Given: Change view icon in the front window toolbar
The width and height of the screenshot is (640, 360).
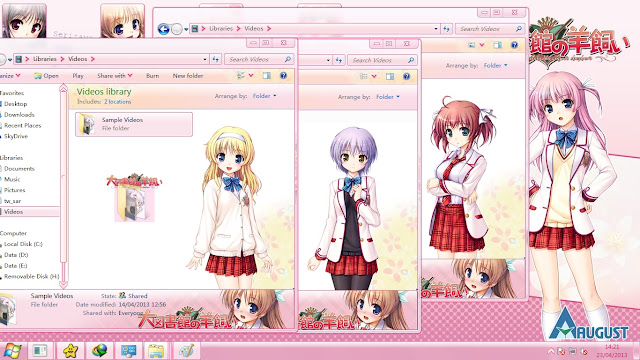Looking at the screenshot, I should 240,76.
